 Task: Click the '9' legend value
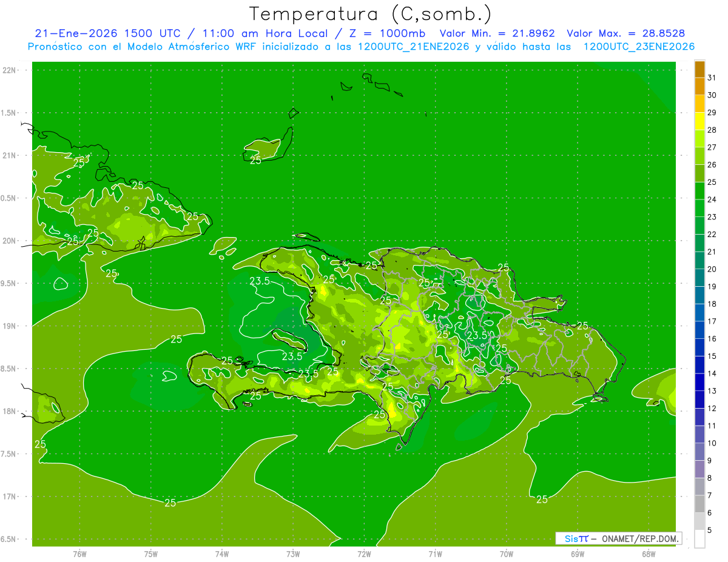tap(710, 461)
